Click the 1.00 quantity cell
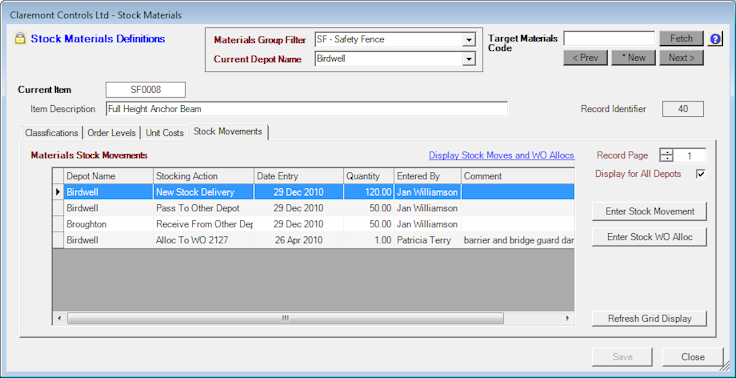 point(368,240)
